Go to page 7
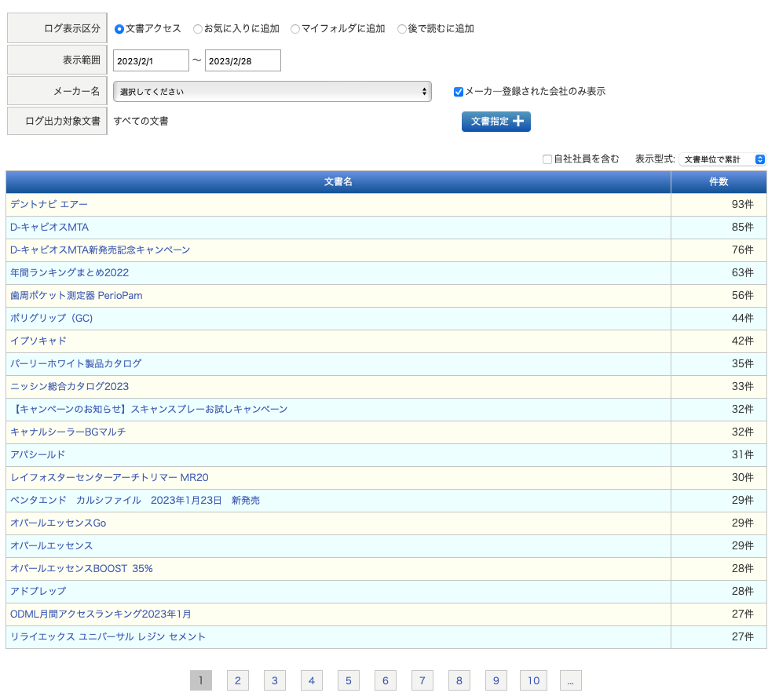Screen dimensions: 779x700 (x=422, y=680)
